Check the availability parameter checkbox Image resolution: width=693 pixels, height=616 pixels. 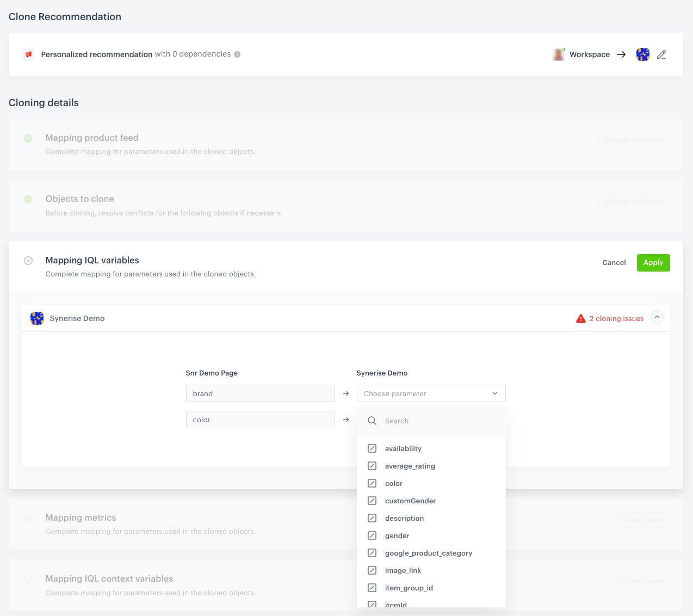tap(372, 448)
